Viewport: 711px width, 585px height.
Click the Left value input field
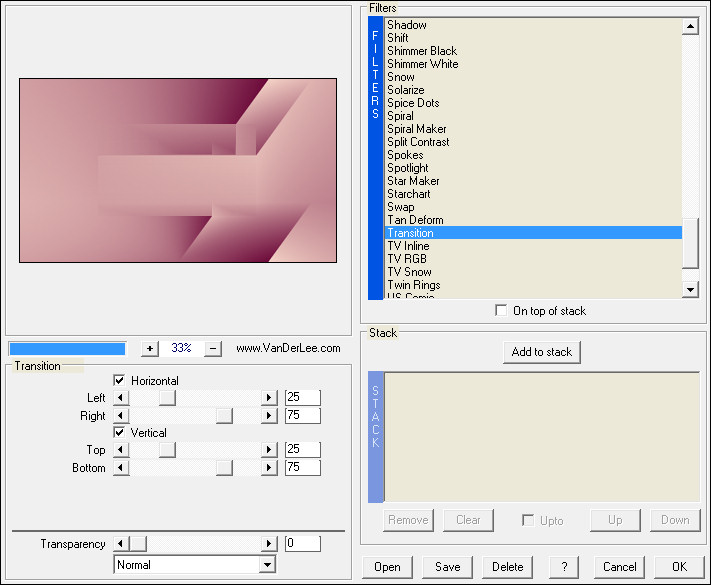tap(302, 398)
